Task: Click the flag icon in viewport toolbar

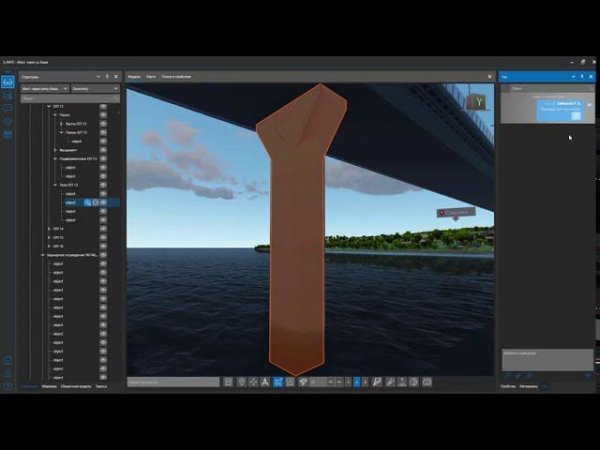Action: coord(377,382)
